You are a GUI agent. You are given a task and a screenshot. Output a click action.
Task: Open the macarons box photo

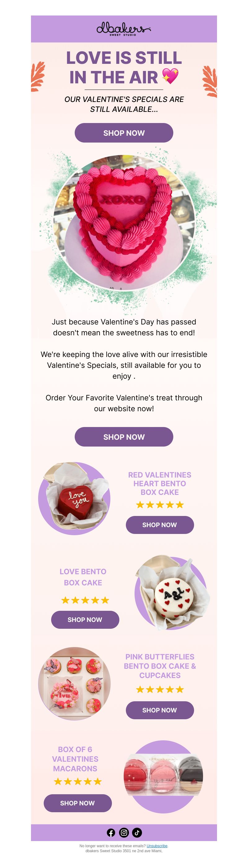[x=163, y=777]
